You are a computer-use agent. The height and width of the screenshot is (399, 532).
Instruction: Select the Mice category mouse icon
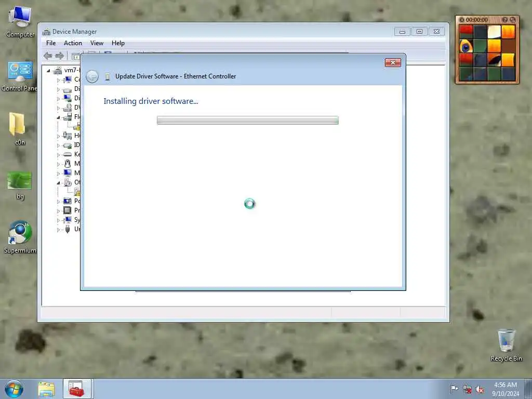(68, 164)
